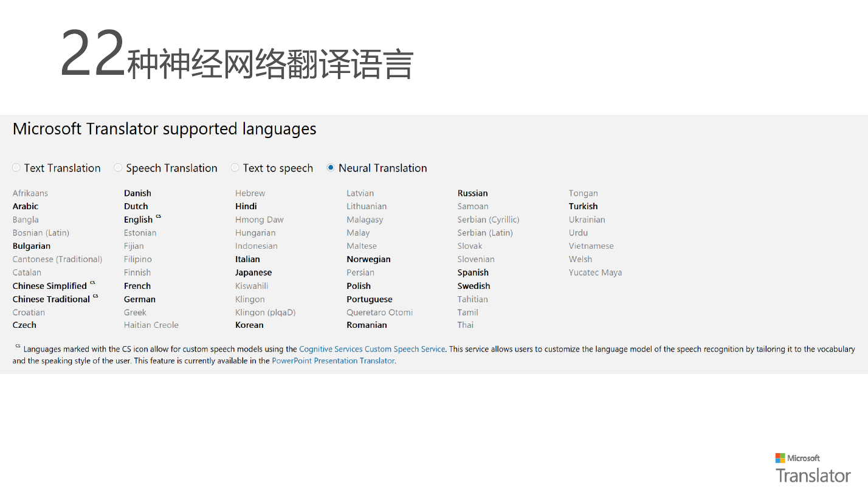Click the 'Czech' language entry
868x489 pixels.
24,325
